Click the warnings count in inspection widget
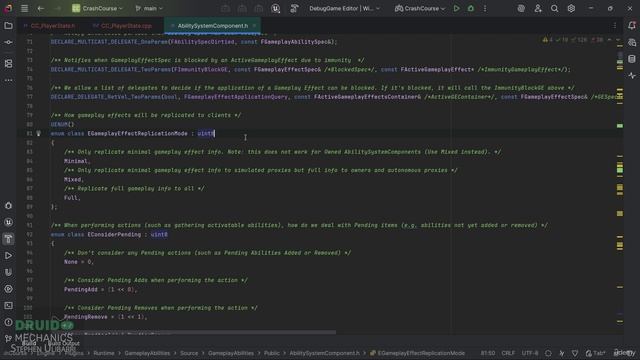640x360 pixels. pos(547,40)
